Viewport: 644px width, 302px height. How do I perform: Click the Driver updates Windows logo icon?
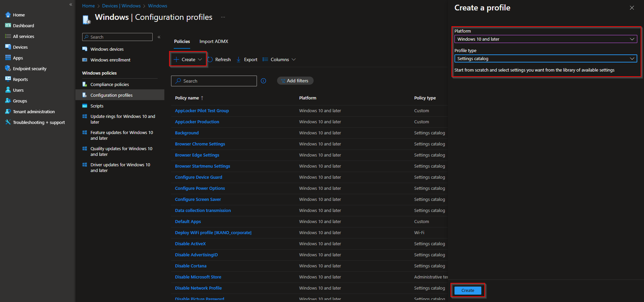tap(85, 165)
